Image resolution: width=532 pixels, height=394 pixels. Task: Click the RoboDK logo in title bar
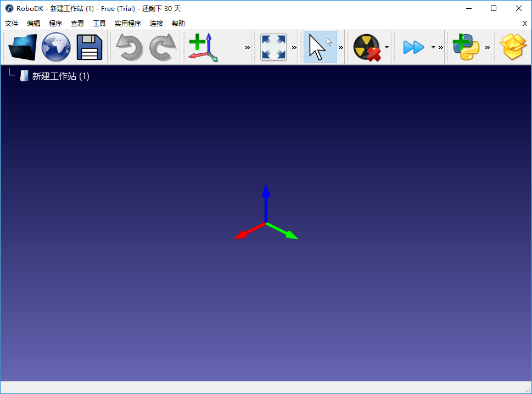tap(9, 8)
